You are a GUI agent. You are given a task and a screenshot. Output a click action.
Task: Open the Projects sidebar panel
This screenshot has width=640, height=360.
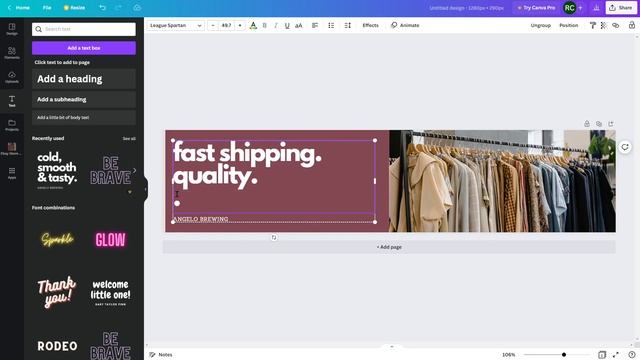click(12, 125)
